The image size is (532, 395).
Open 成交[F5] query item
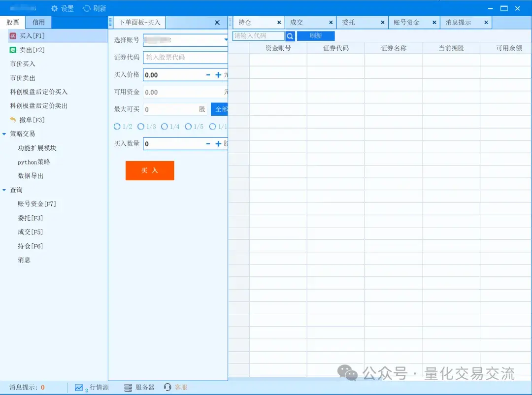click(30, 232)
